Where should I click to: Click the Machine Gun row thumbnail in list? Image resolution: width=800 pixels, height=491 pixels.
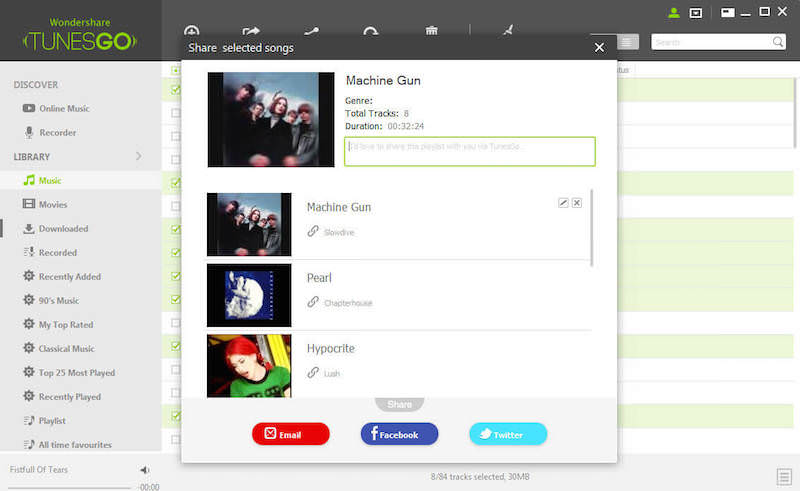click(x=249, y=225)
